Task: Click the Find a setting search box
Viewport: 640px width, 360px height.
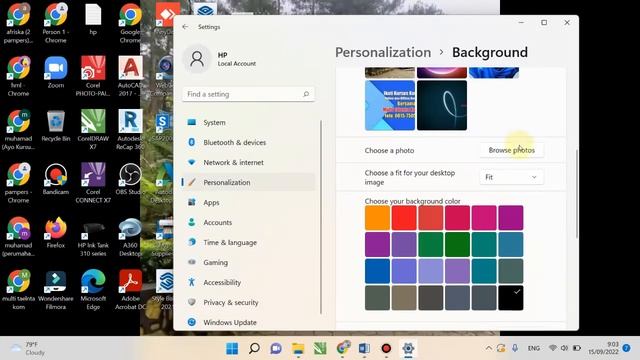Action: pyautogui.click(x=248, y=94)
